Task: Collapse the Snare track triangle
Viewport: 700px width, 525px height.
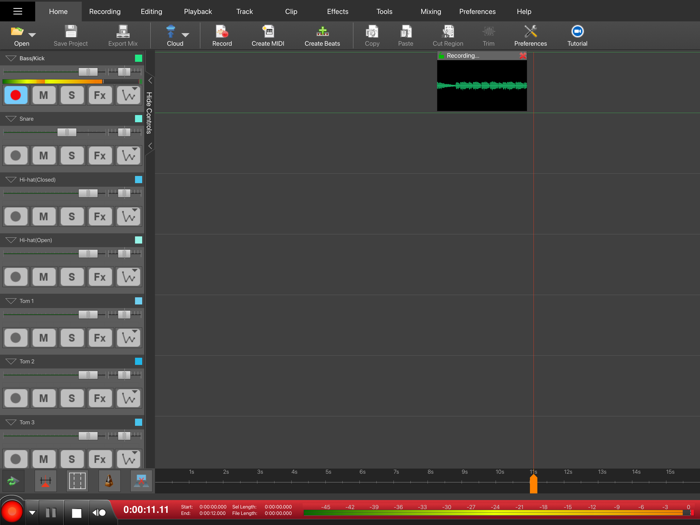Action: tap(11, 119)
